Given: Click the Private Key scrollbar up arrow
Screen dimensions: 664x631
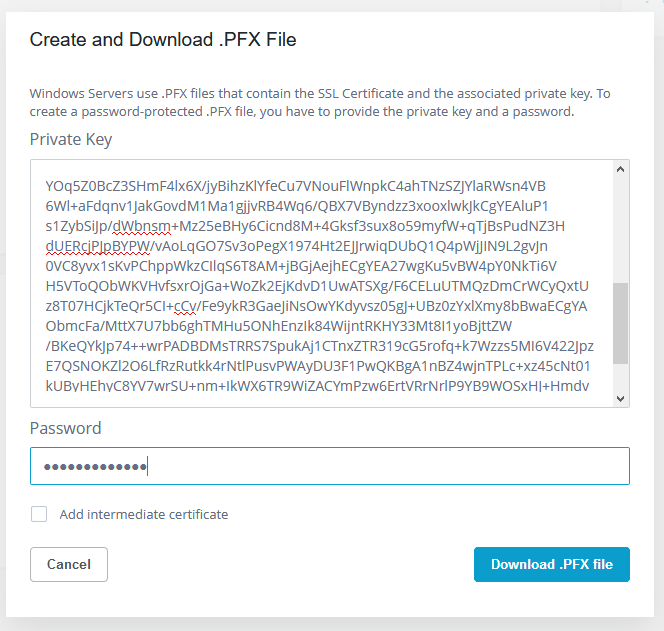Looking at the screenshot, I should 620,169.
